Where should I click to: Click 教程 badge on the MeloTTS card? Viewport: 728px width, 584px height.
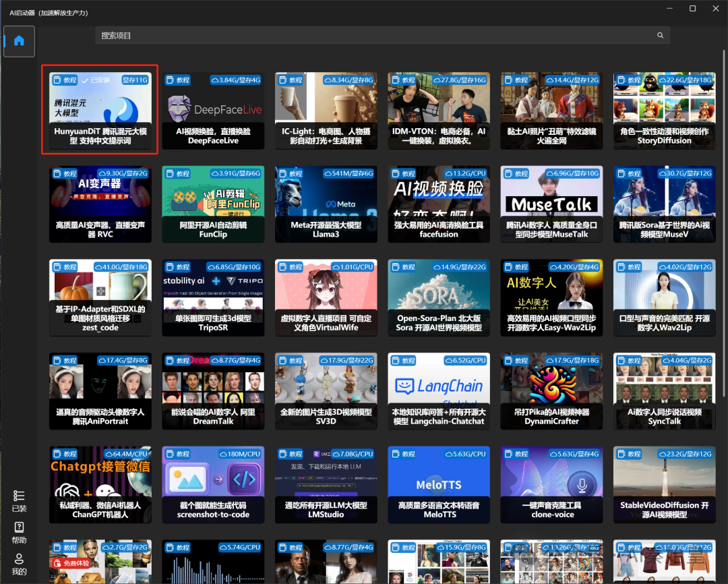point(404,454)
